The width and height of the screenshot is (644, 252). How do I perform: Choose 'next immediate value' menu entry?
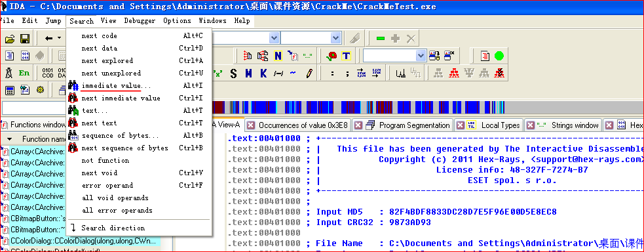tap(139, 98)
